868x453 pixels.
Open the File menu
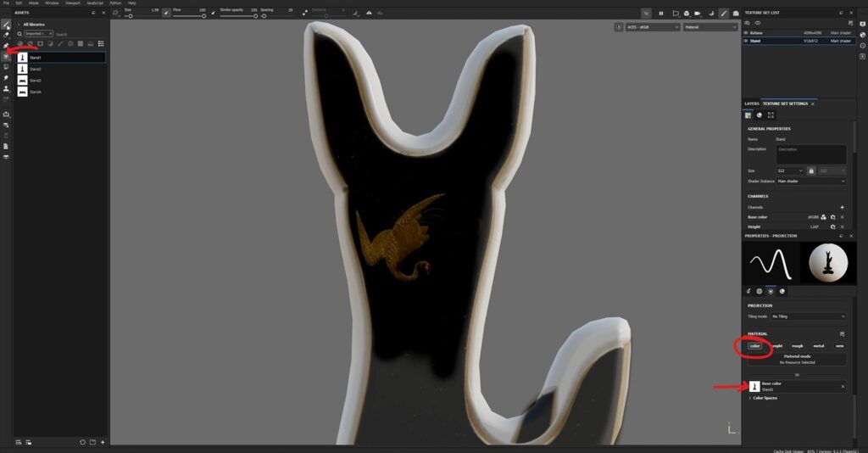point(6,3)
